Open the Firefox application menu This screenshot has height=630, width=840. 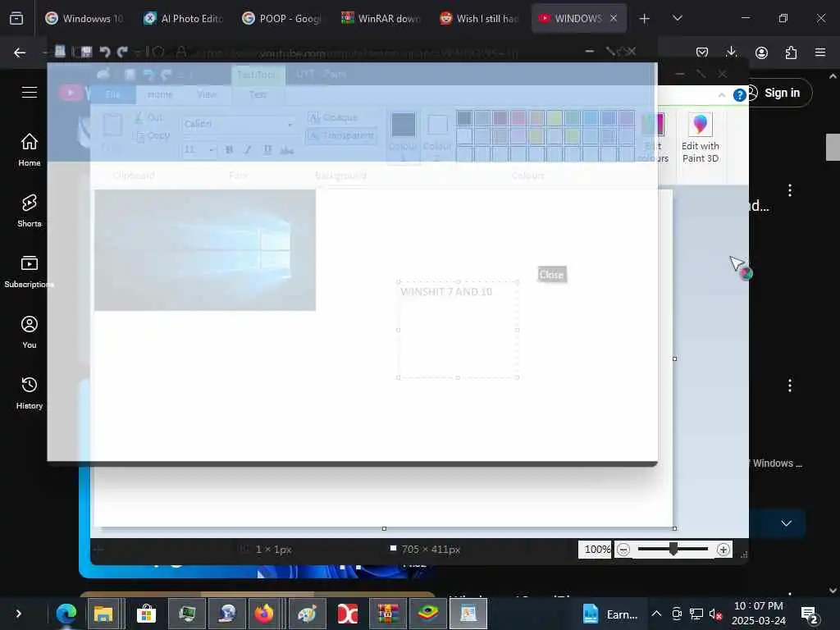(820, 52)
